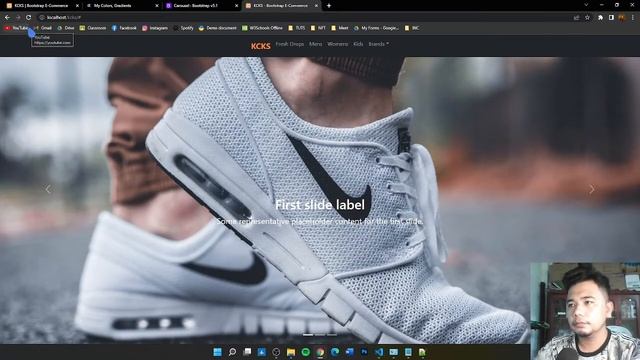Open the Spotify bookmark
The height and width of the screenshot is (360, 640).
point(183,28)
